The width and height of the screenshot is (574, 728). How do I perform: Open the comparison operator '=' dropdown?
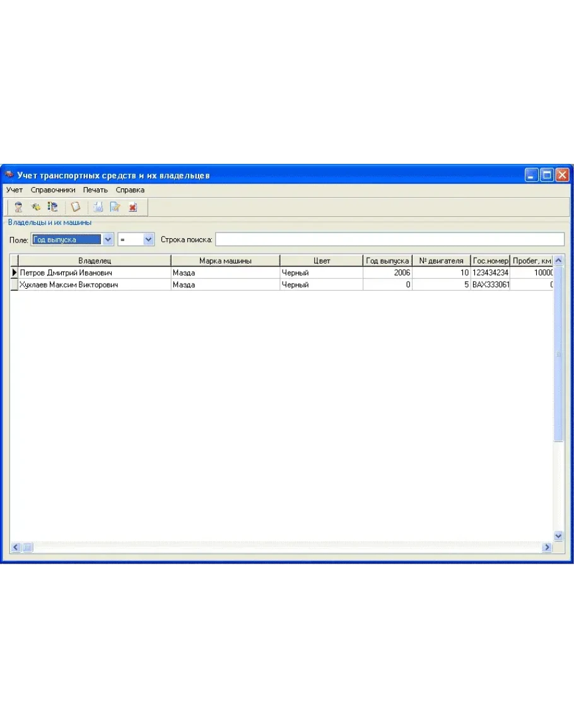click(148, 240)
